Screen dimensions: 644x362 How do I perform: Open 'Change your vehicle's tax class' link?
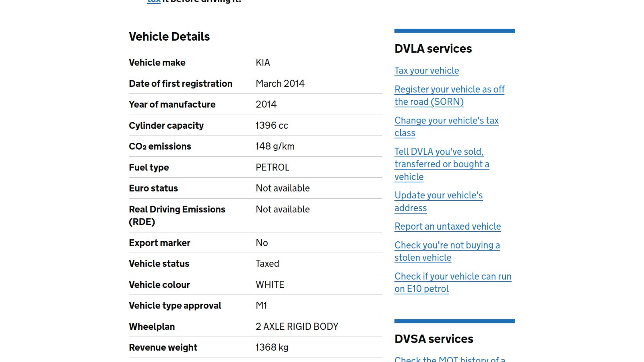click(446, 127)
